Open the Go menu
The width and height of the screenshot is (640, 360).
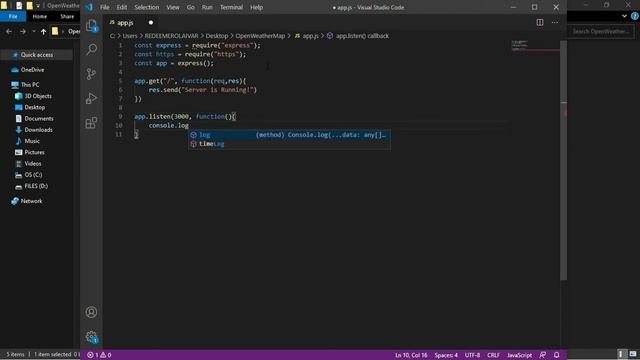click(x=191, y=7)
